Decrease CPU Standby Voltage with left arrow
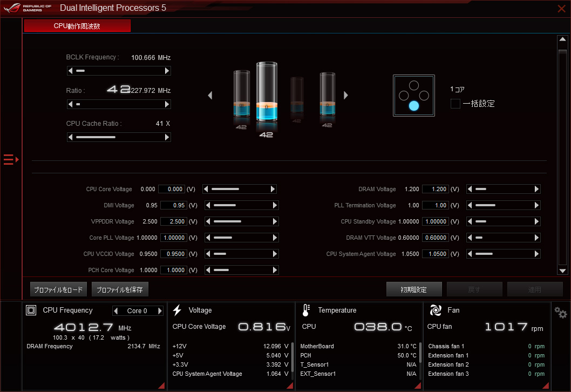The width and height of the screenshot is (571, 392). point(470,221)
